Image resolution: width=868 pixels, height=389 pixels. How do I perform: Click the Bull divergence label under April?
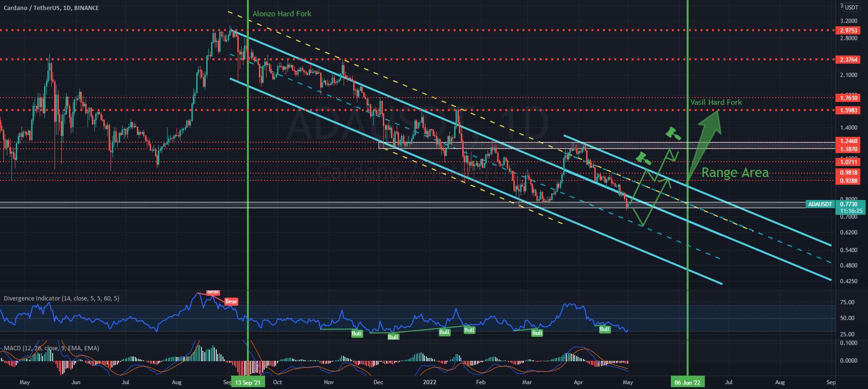[605, 329]
